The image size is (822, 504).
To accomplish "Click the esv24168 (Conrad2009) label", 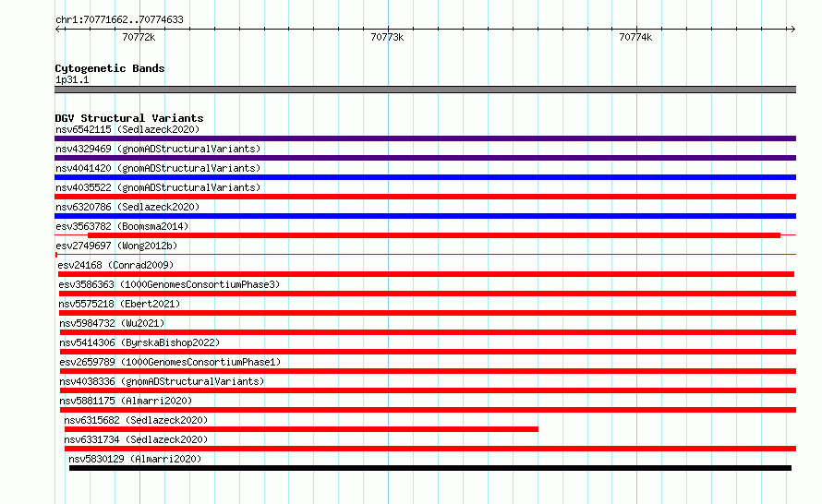I will [x=115, y=265].
